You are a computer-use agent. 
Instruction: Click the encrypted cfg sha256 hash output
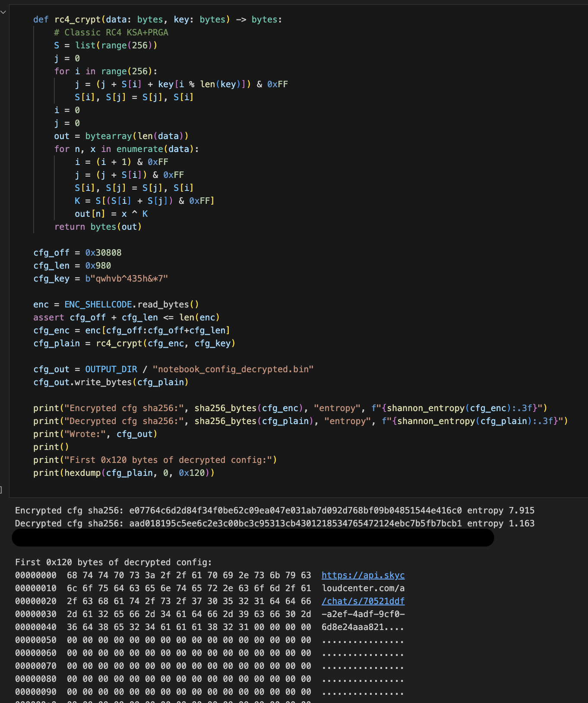coord(295,510)
